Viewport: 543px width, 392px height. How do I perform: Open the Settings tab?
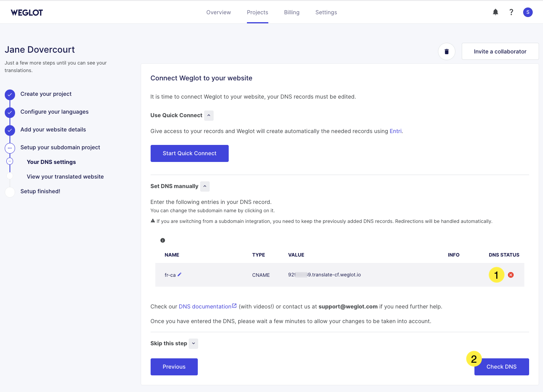tap(326, 12)
